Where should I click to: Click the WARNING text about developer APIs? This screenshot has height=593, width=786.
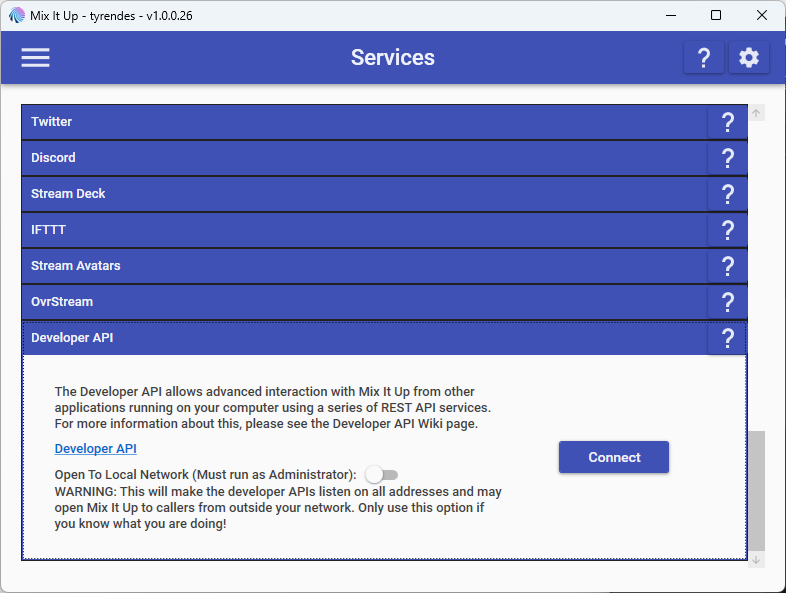click(278, 508)
